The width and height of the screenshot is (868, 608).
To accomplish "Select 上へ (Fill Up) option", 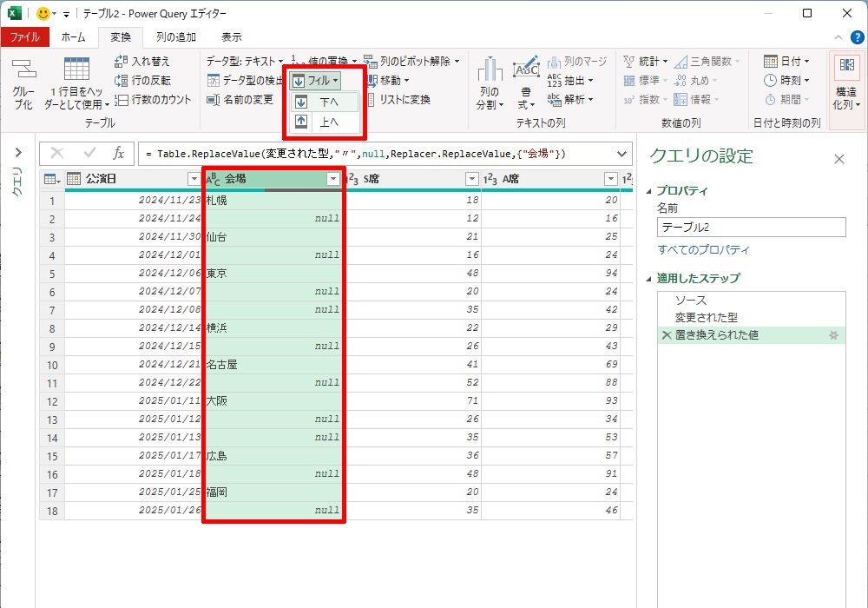I will [x=325, y=122].
